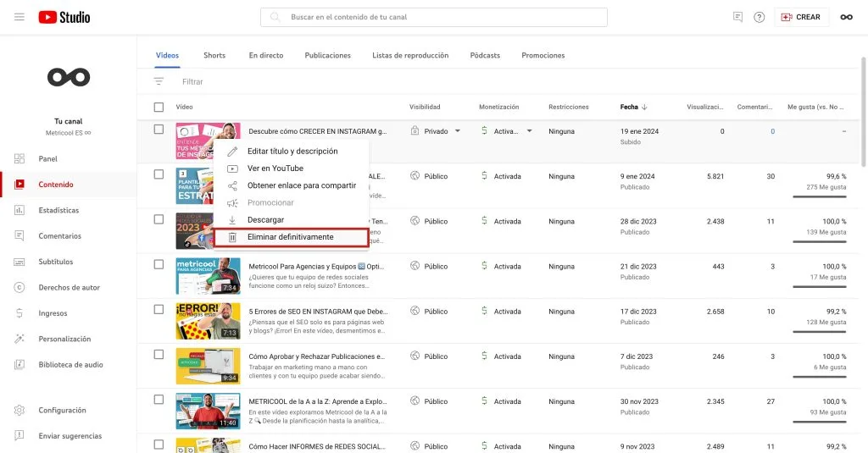Screen dimensions: 868x453
Task: Open the ¡ERROR! 7:13 video thumbnail
Action: pos(209,321)
